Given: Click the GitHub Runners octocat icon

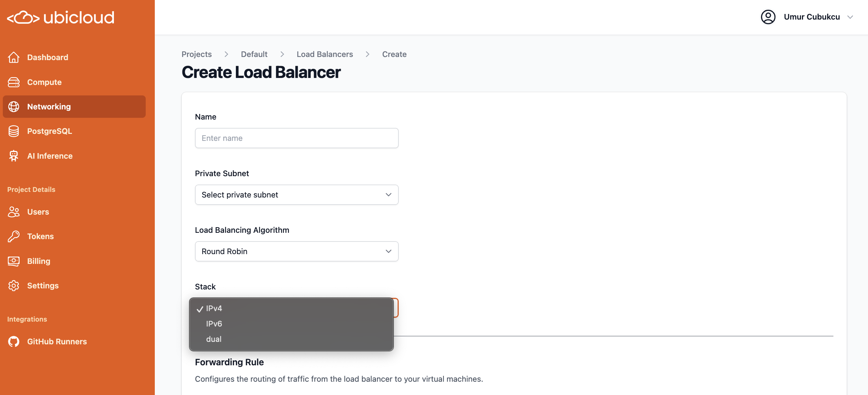Looking at the screenshot, I should [x=14, y=342].
